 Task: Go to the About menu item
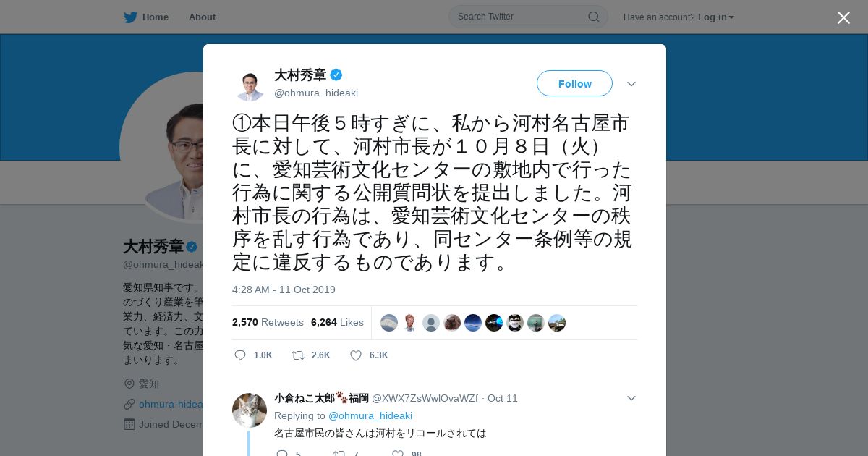coord(202,17)
